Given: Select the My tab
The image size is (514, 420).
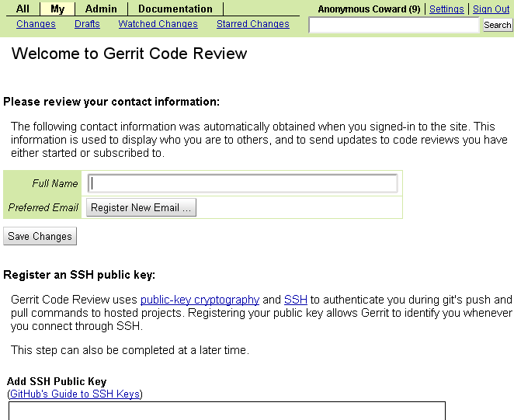Looking at the screenshot, I should 57,9.
